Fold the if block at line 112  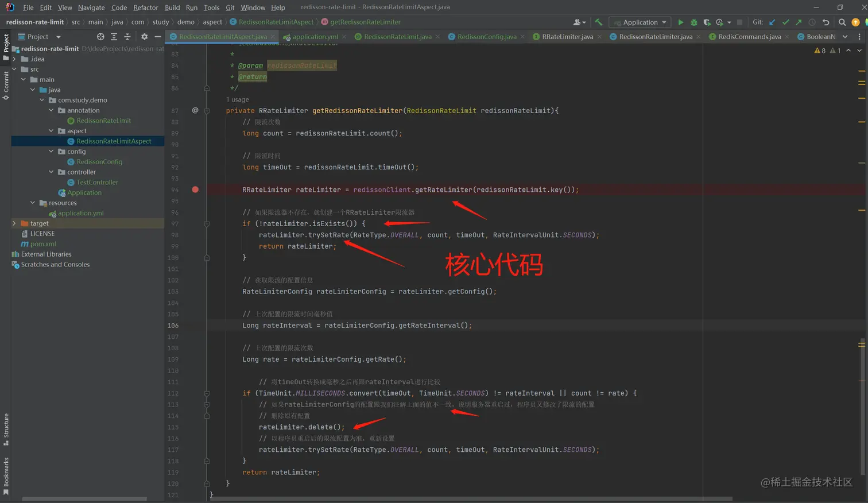point(207,393)
